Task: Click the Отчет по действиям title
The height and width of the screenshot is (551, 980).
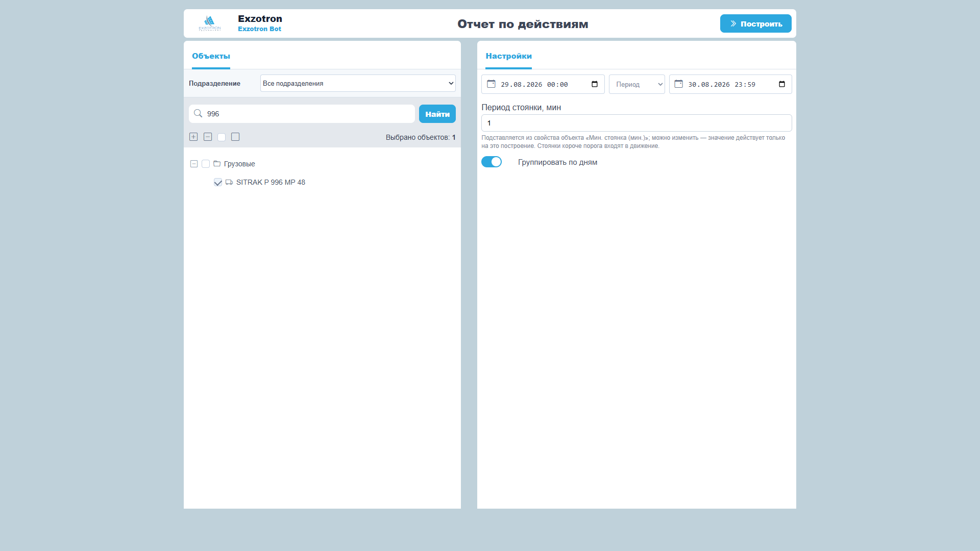Action: coord(523,24)
